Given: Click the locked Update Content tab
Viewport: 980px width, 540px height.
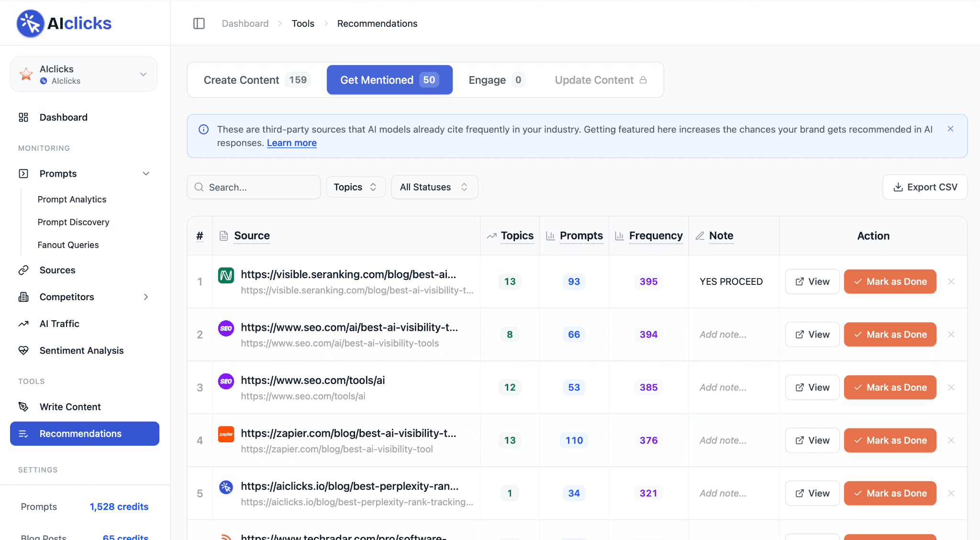Looking at the screenshot, I should pyautogui.click(x=601, y=80).
